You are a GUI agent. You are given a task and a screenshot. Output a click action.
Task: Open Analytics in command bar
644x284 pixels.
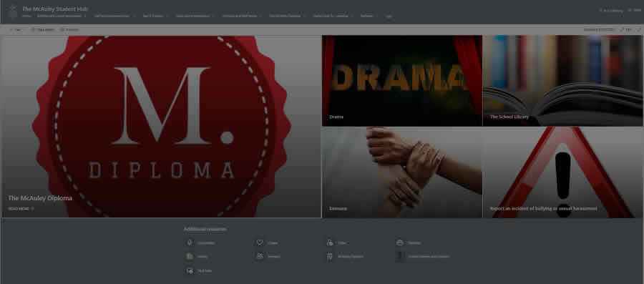tap(69, 29)
